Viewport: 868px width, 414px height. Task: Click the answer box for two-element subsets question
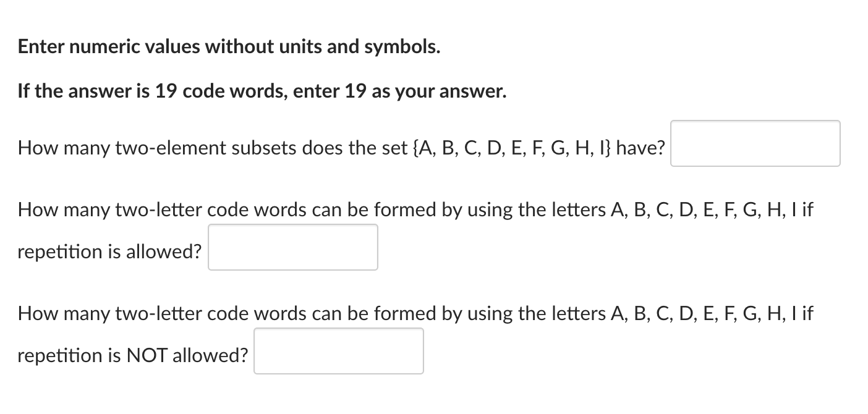(x=754, y=143)
